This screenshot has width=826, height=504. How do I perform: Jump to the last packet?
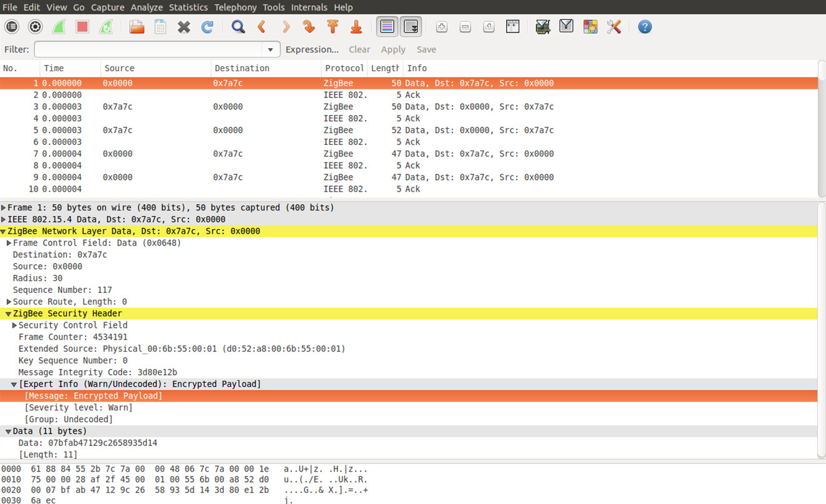click(x=356, y=27)
